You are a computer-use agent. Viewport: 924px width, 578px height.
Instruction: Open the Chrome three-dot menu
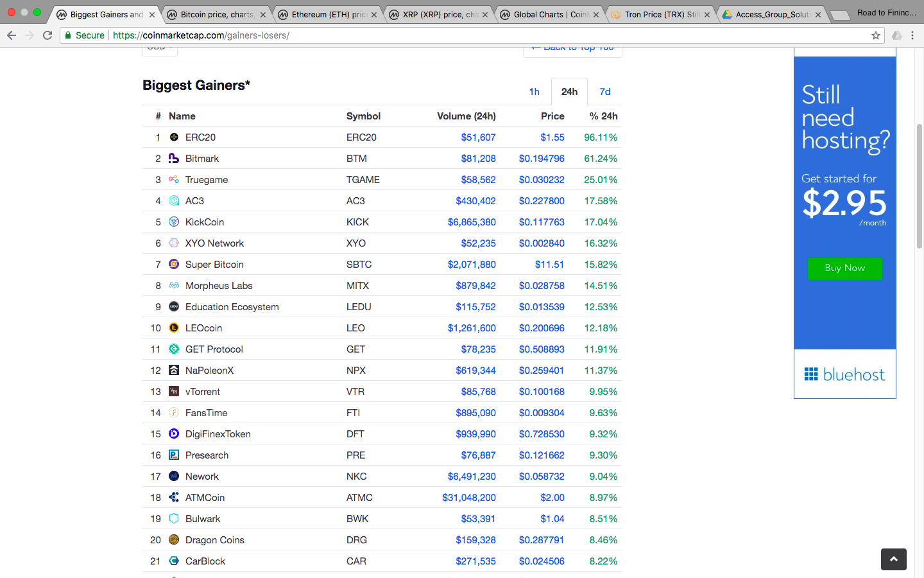pyautogui.click(x=912, y=35)
